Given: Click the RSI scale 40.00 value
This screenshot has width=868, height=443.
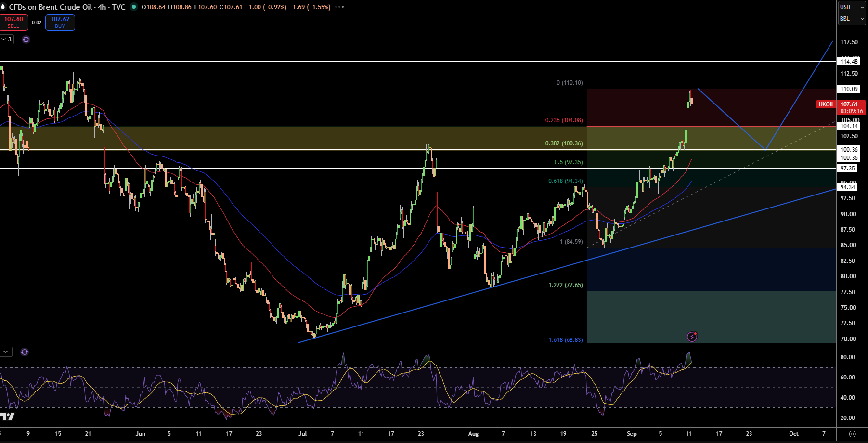Looking at the screenshot, I should coord(848,398).
